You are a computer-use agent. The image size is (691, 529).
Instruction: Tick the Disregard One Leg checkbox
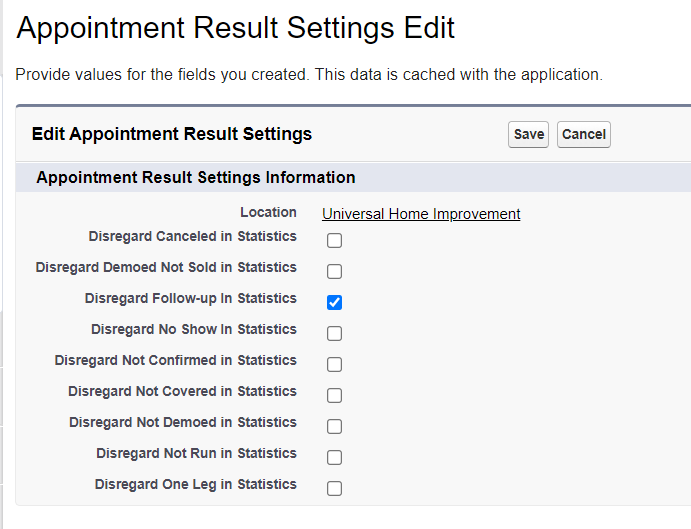click(334, 488)
